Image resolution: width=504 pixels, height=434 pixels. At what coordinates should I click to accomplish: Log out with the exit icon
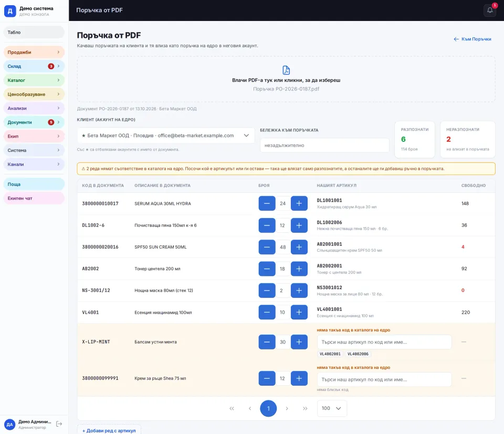pos(59,423)
